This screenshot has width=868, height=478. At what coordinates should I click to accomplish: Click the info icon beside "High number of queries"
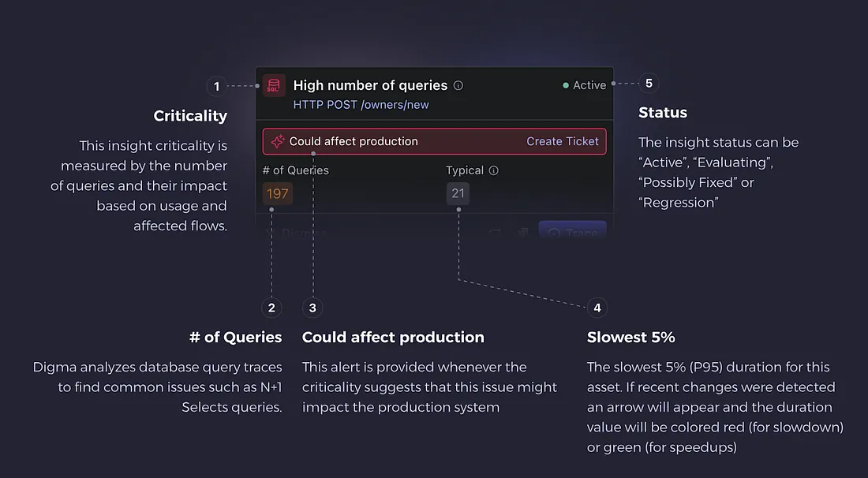click(x=458, y=85)
